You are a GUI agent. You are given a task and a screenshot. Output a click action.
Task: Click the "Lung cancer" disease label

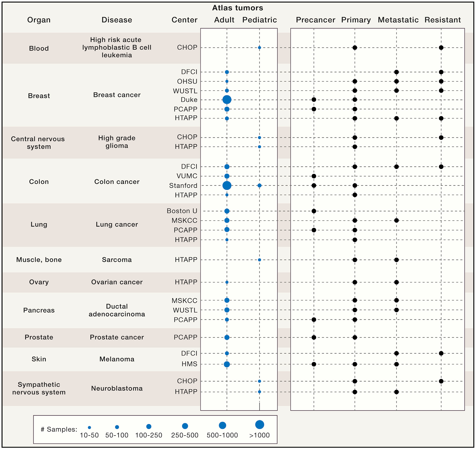117,224
